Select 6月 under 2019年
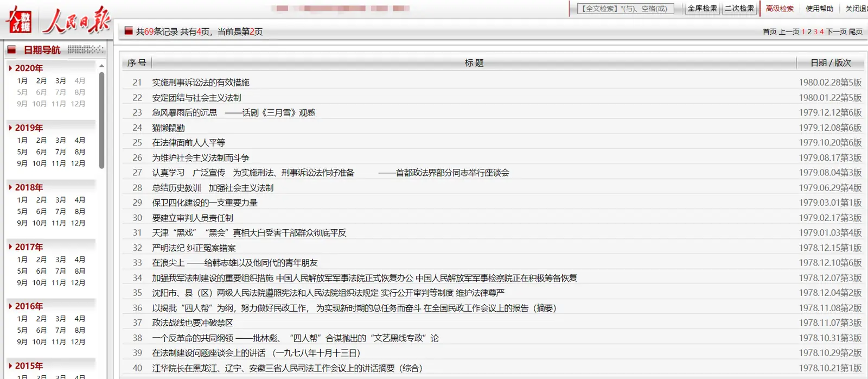Viewport: 868px width, 379px height. pyautogui.click(x=41, y=152)
